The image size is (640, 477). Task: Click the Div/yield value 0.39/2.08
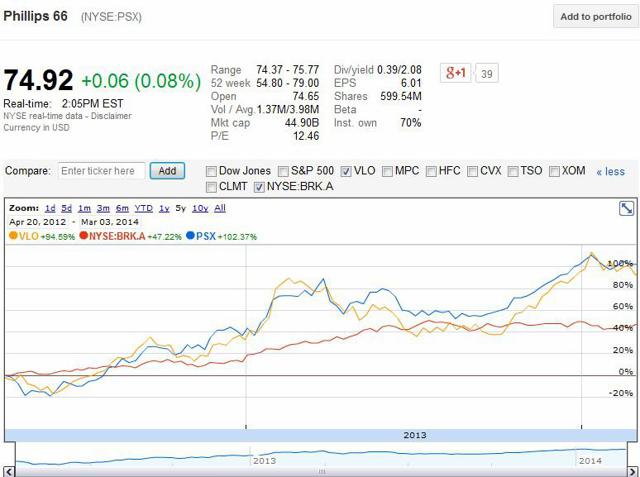[x=399, y=70]
